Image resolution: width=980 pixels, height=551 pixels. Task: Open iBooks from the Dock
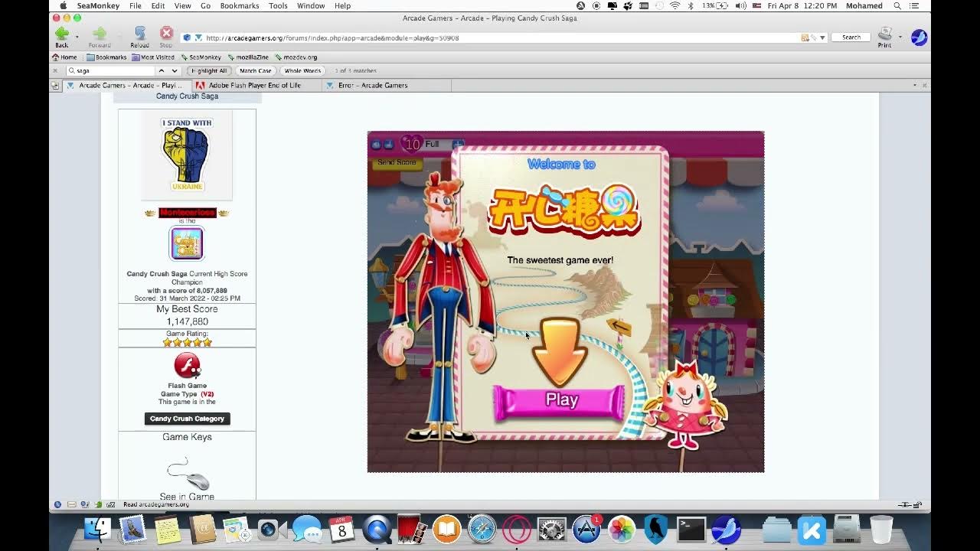click(447, 530)
